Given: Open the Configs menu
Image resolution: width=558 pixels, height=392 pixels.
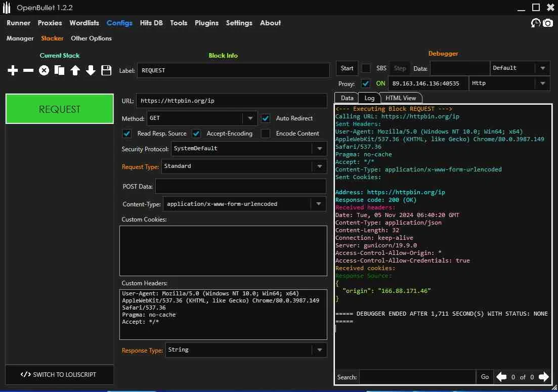Looking at the screenshot, I should pos(119,23).
